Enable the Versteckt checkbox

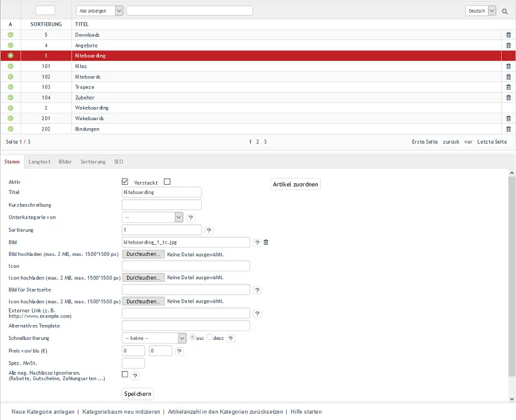(166, 181)
